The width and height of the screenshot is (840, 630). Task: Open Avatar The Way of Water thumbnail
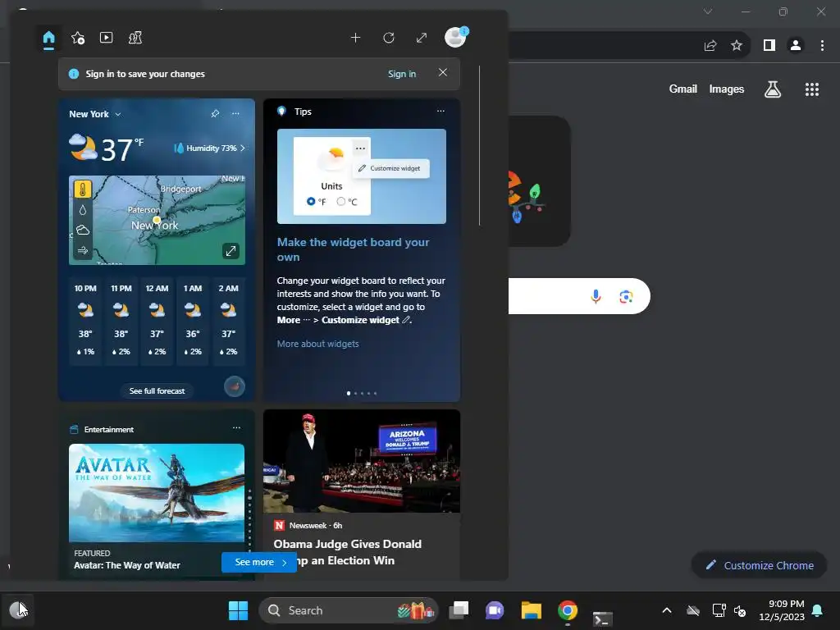click(157, 493)
